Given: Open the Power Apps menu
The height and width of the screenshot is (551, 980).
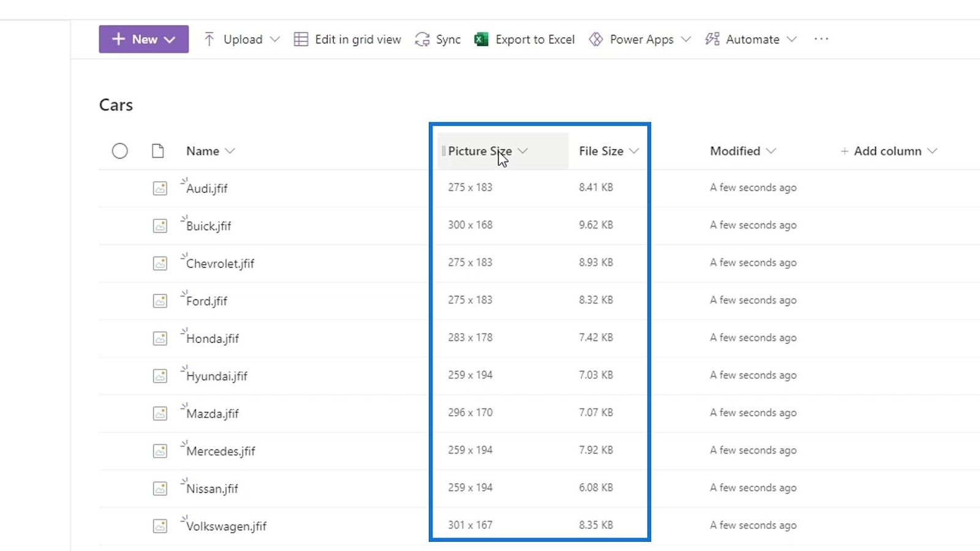Looking at the screenshot, I should pos(640,39).
